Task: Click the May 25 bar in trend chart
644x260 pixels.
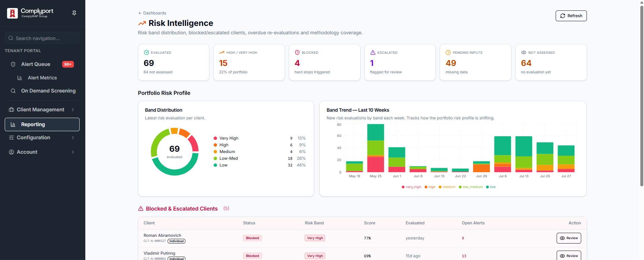Action: click(376, 148)
